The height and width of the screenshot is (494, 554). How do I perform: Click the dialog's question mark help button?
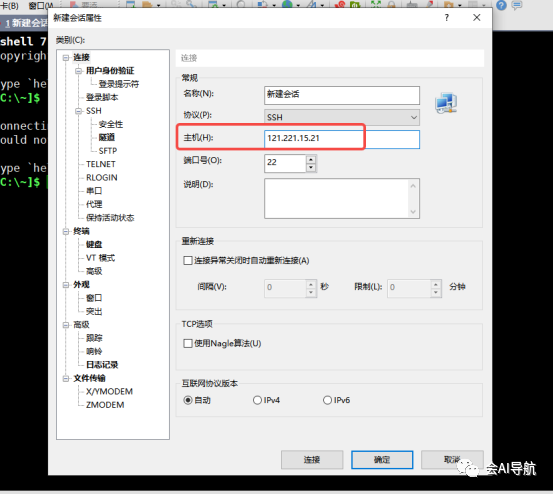tap(447, 18)
